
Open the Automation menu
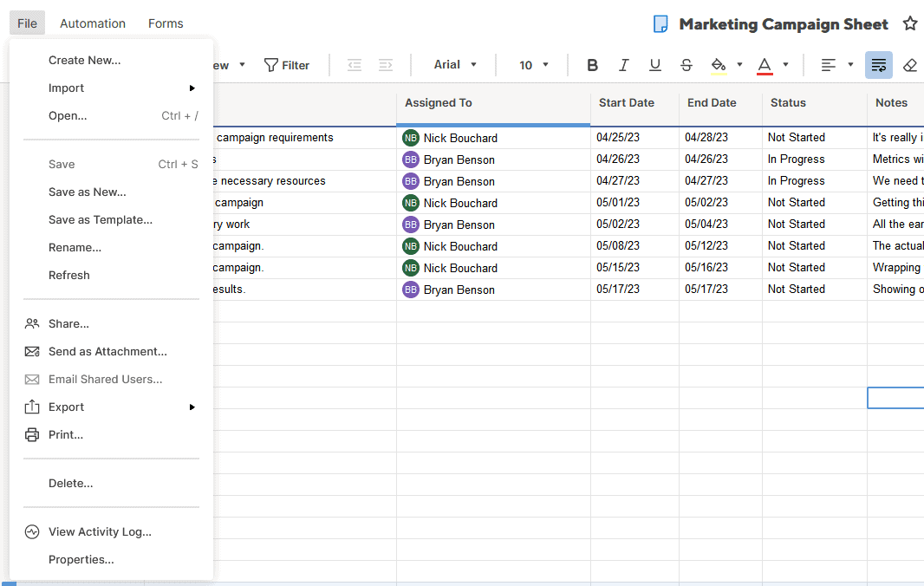click(x=93, y=23)
